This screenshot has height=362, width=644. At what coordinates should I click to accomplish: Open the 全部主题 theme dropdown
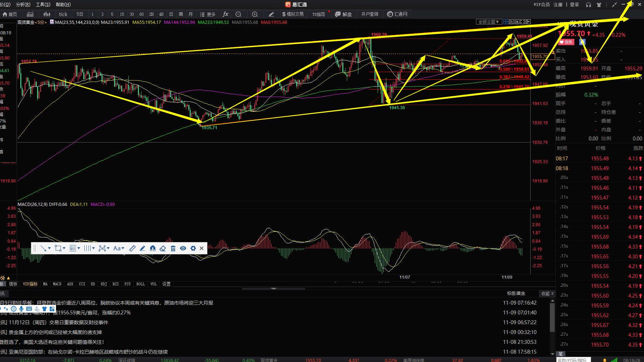point(489,22)
